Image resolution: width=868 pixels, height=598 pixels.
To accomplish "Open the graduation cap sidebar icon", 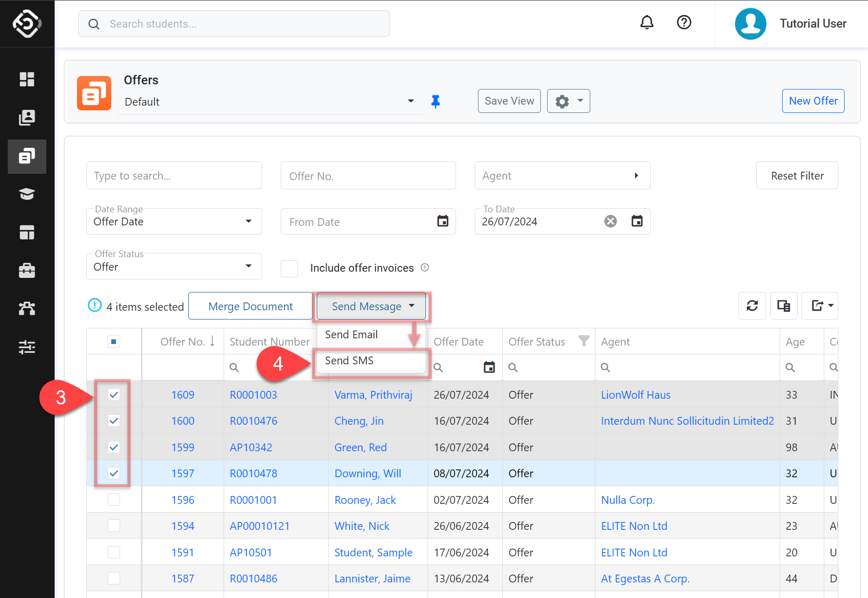I will point(27,194).
